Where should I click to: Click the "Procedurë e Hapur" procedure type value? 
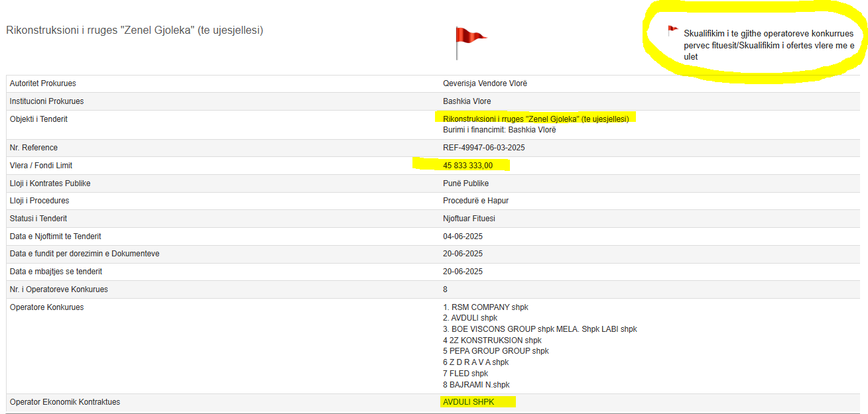pos(475,201)
